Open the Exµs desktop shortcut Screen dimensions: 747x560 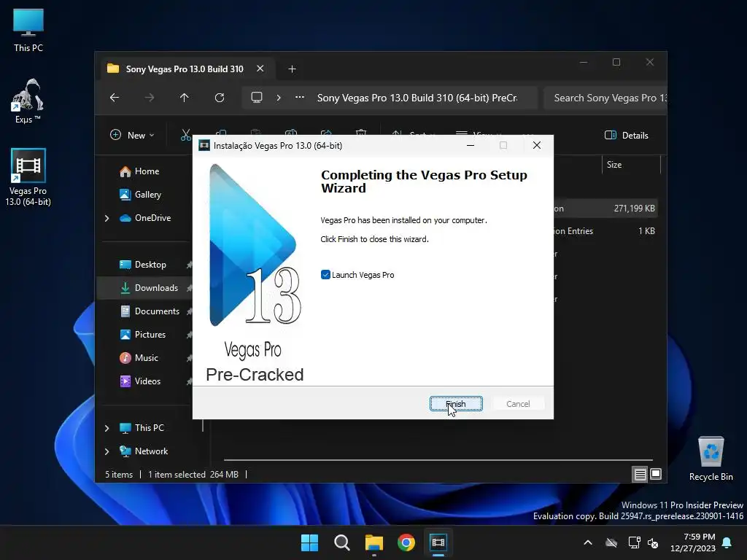tap(28, 101)
